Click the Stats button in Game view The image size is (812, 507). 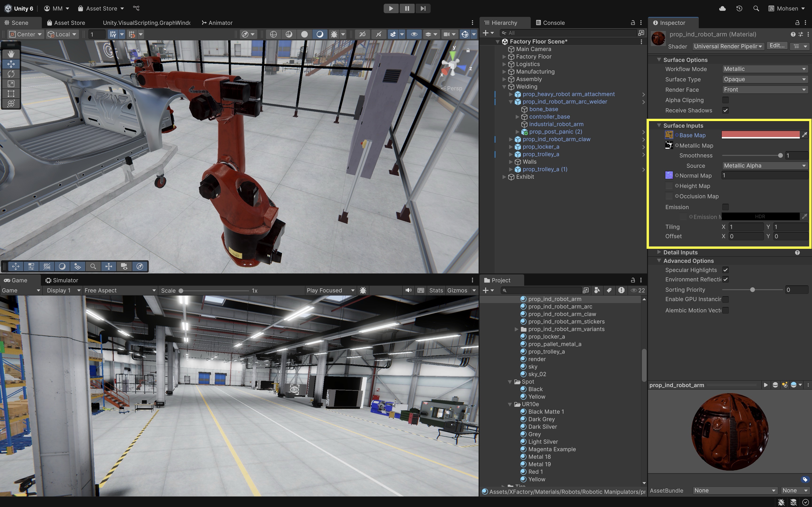click(436, 290)
